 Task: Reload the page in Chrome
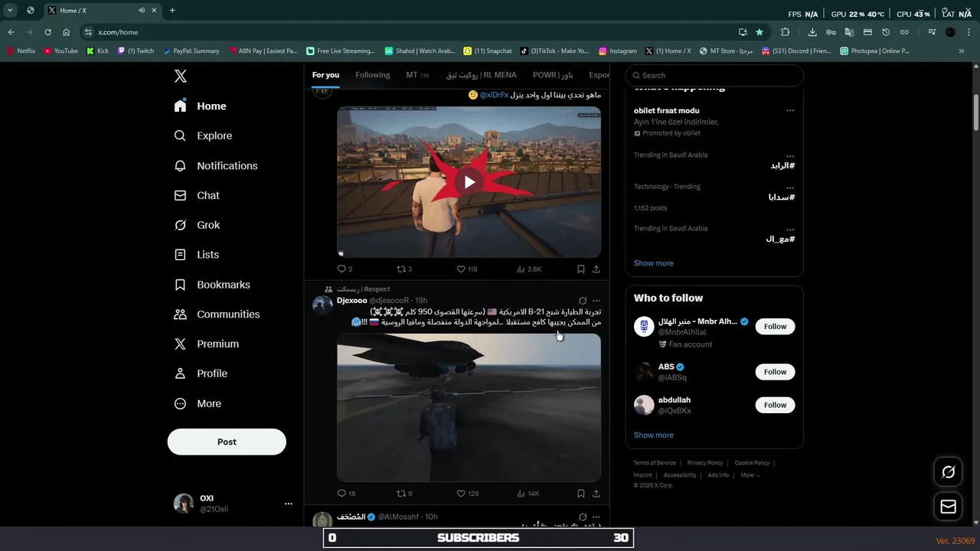tap(47, 32)
